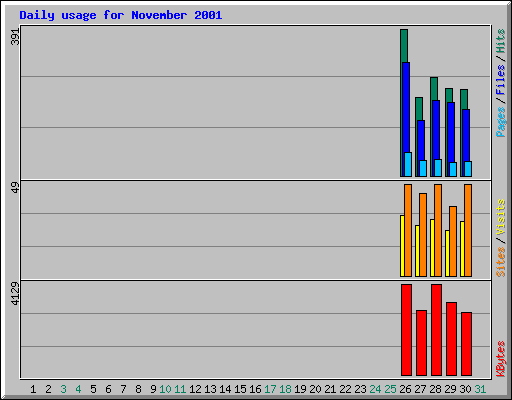Select the cyan Pages bar for day 29
Viewport: 512px width, 400px height.
(453, 170)
